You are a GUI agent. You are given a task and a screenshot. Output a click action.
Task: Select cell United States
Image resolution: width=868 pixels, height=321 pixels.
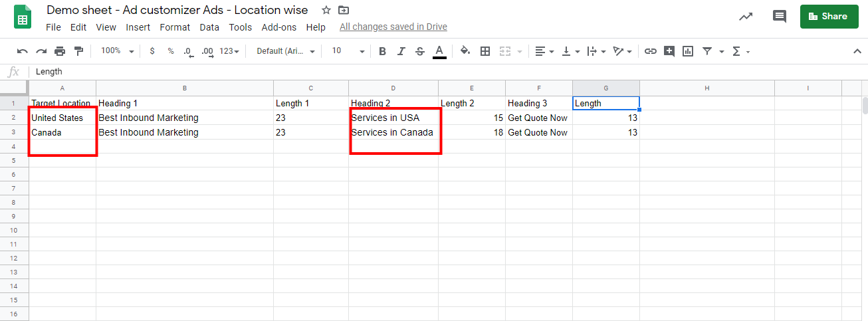[x=62, y=118]
